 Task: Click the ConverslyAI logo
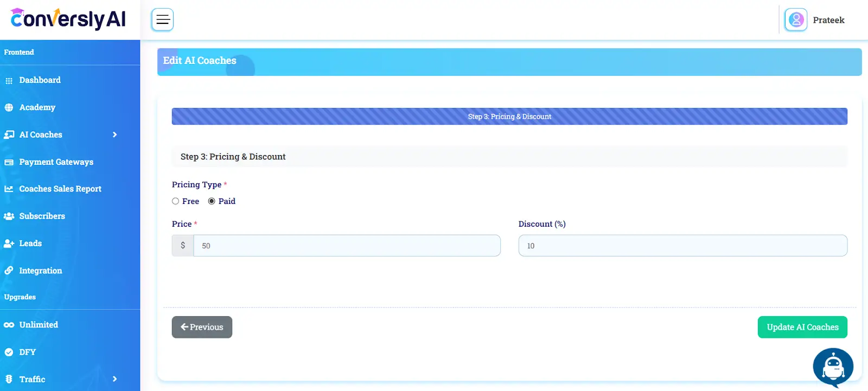(x=68, y=19)
